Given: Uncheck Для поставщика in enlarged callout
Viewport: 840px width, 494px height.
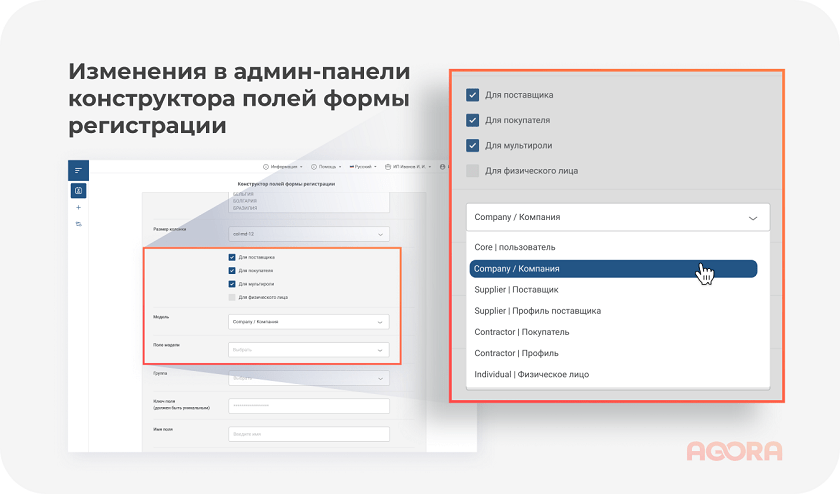Looking at the screenshot, I should 472,95.
